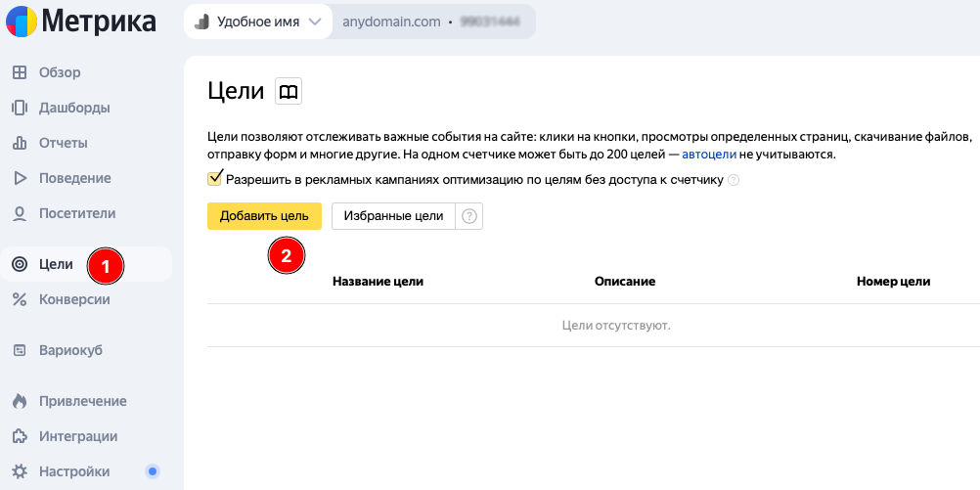Click the Интеграции puzzle icon
The width and height of the screenshot is (980, 490).
pos(19,436)
